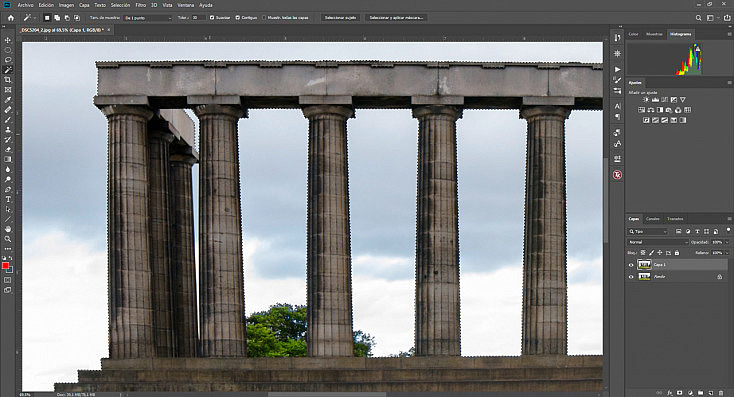Click Tolerancia input field

[198, 18]
